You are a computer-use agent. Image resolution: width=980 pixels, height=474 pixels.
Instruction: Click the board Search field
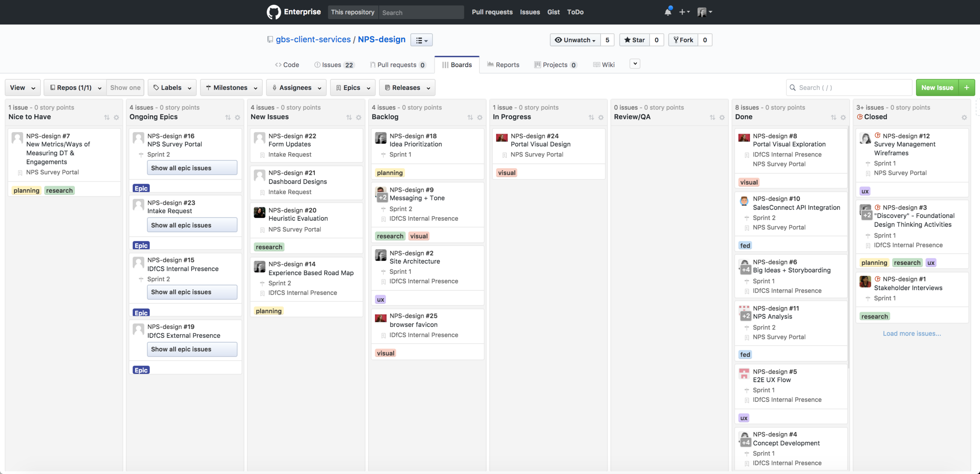click(849, 88)
